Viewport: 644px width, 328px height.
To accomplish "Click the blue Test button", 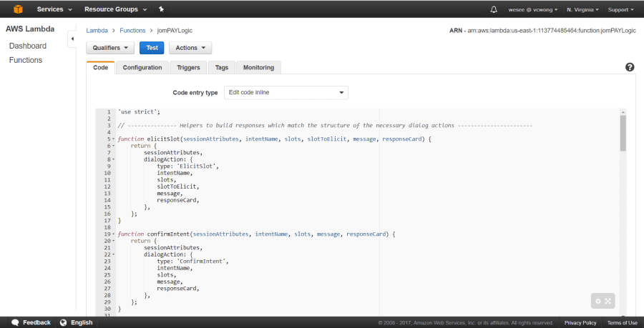I will coord(152,48).
